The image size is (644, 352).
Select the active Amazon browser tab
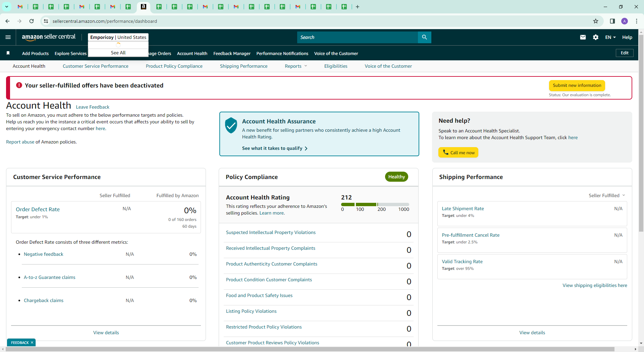[144, 7]
